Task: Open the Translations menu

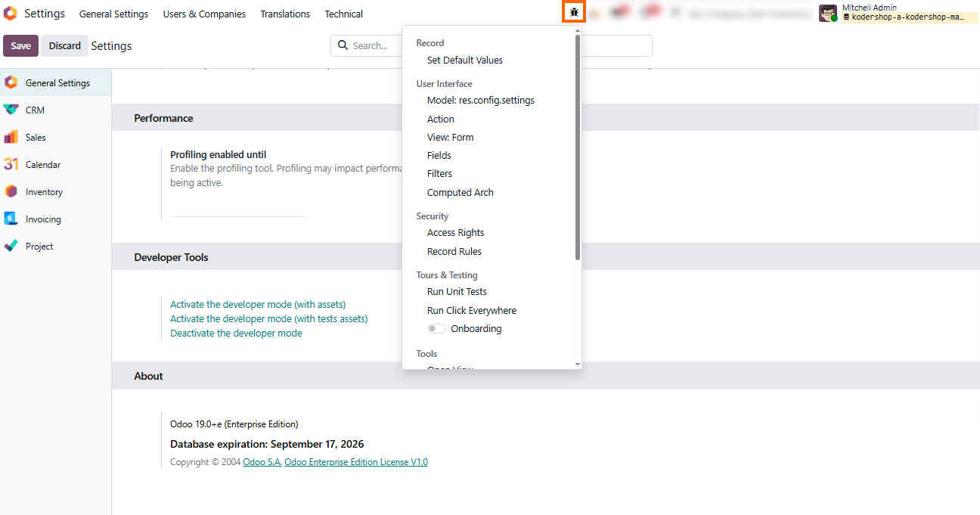Action: (x=285, y=14)
